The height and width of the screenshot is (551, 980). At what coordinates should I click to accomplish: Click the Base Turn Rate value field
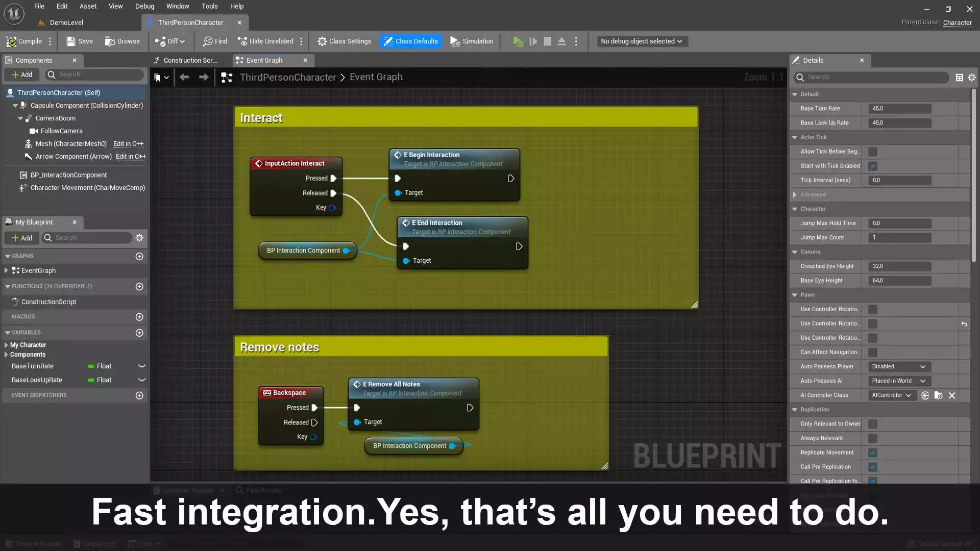pyautogui.click(x=900, y=109)
